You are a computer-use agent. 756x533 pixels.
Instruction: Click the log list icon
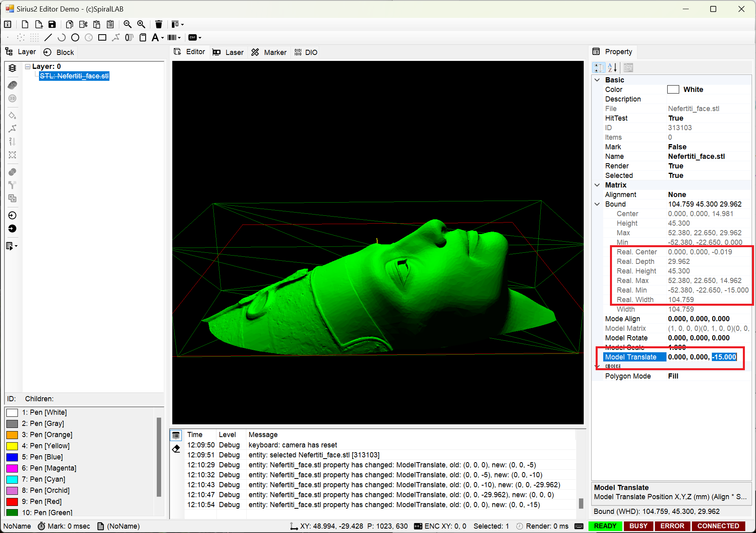coord(176,435)
